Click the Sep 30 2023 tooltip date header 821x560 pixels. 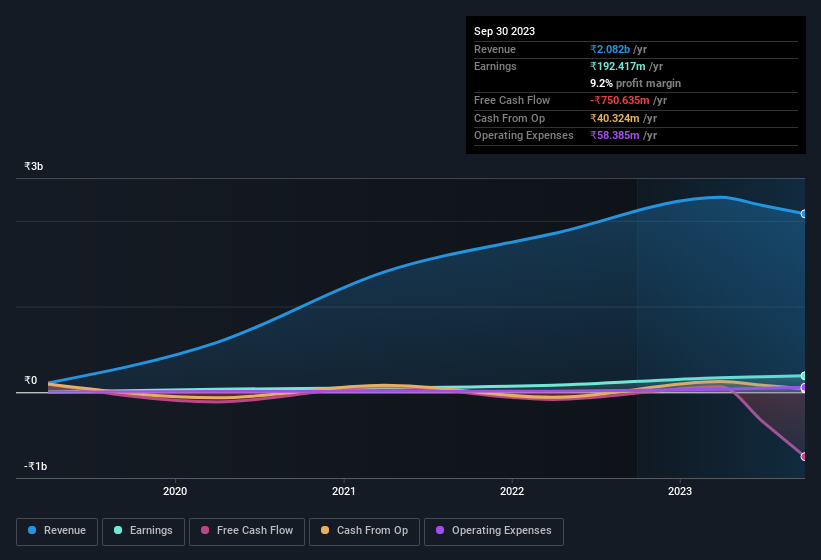coord(504,31)
